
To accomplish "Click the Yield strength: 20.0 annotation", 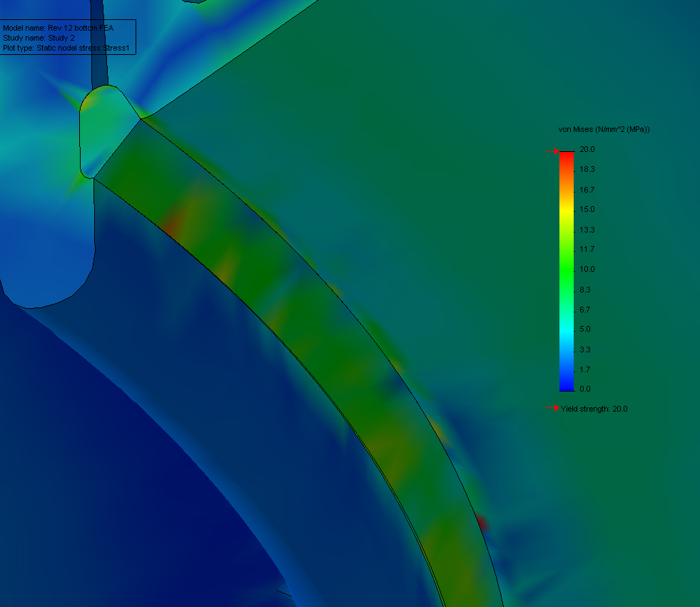I will tap(594, 409).
